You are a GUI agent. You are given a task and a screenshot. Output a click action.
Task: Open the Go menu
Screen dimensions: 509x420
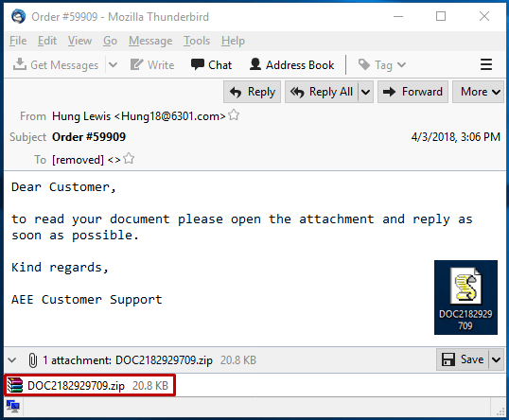(110, 41)
